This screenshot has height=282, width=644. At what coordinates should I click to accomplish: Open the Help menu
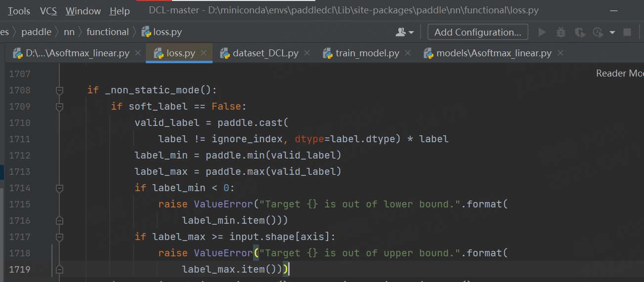click(120, 11)
